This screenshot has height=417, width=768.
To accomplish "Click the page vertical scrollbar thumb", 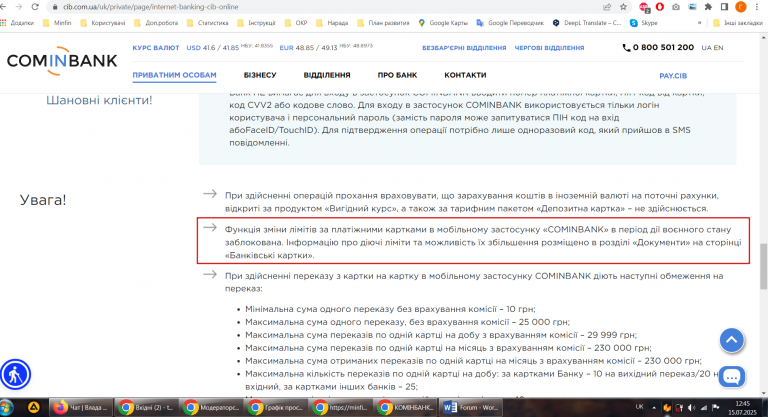I will click(x=764, y=266).
